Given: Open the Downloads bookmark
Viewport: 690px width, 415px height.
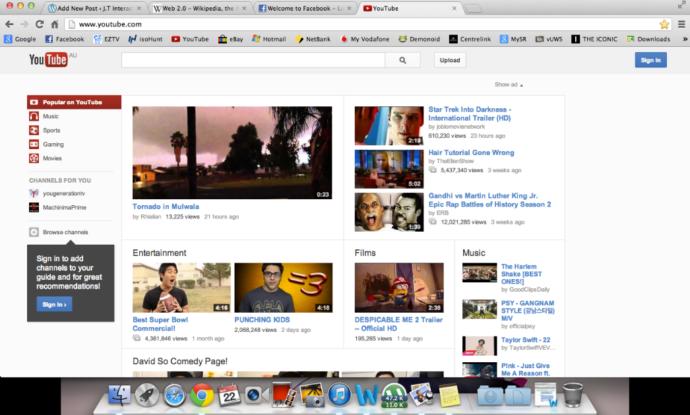Looking at the screenshot, I should pyautogui.click(x=648, y=39).
